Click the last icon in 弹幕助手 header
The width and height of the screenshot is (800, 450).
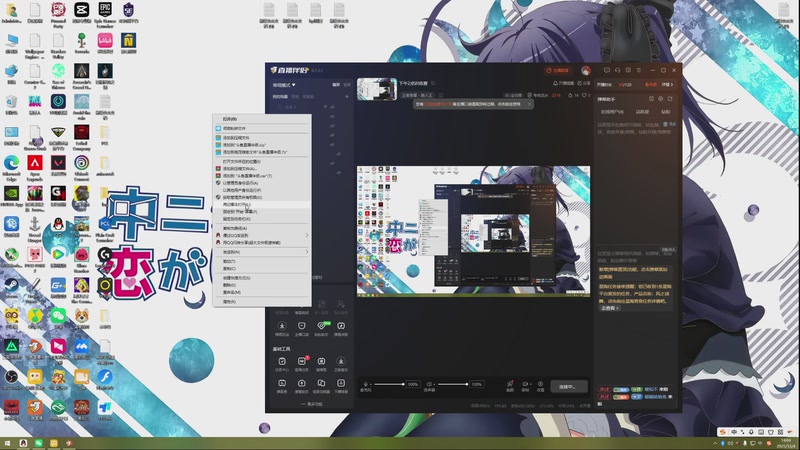coord(670,99)
